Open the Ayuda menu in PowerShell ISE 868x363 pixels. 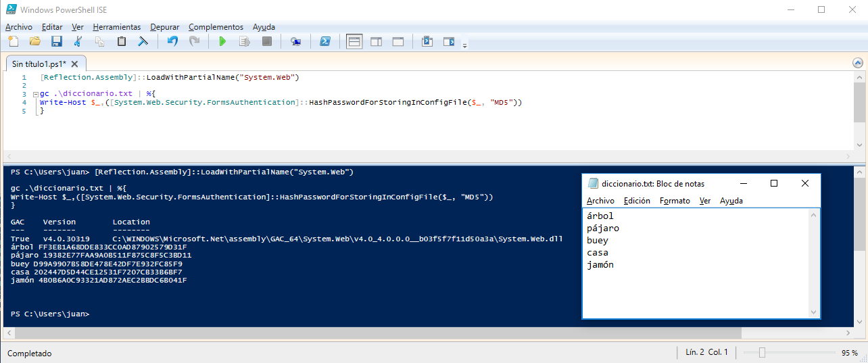coord(264,27)
